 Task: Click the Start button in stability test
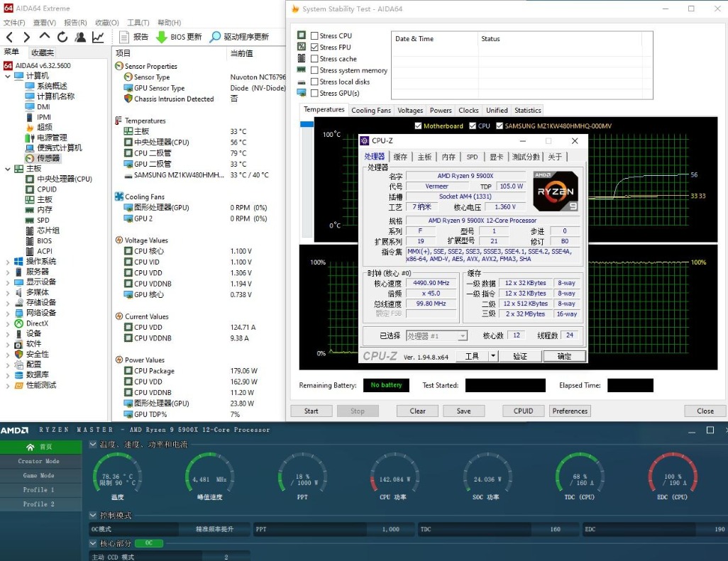[311, 411]
